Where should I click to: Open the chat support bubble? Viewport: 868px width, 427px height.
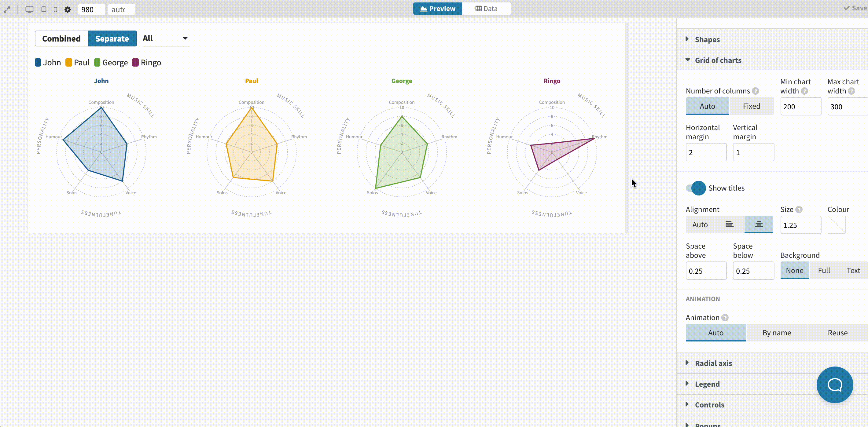click(834, 385)
